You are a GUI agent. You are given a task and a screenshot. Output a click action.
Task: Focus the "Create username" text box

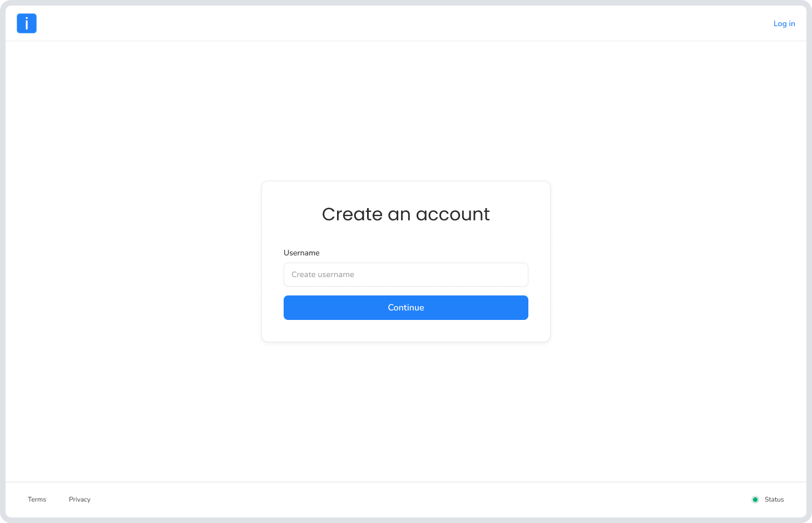(x=406, y=274)
